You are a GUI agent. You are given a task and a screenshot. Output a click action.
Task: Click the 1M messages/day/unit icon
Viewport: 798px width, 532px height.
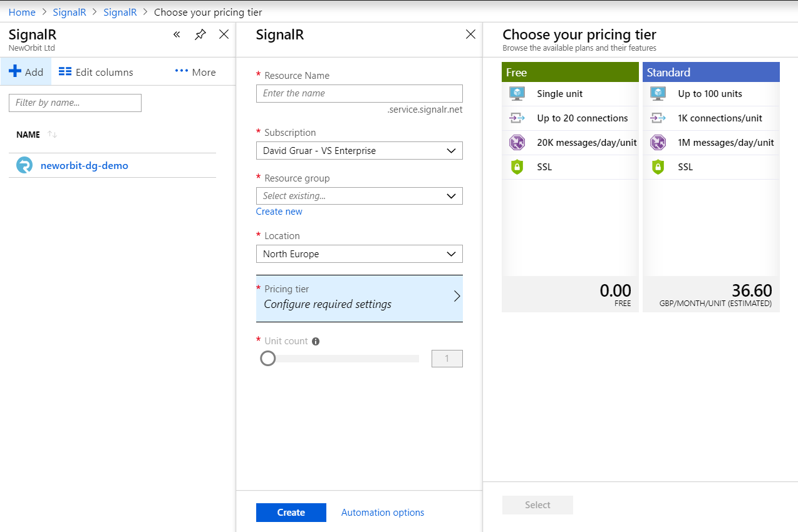tap(658, 143)
